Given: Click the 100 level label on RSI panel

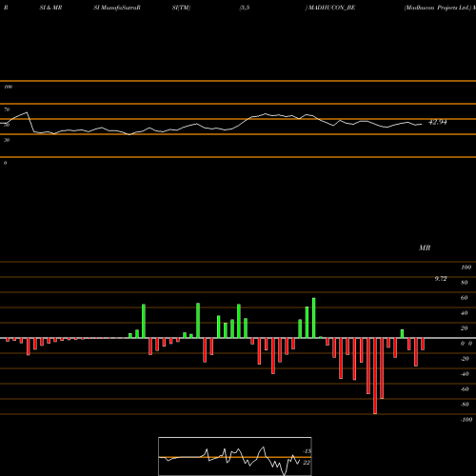Looking at the screenshot, I should [8, 87].
